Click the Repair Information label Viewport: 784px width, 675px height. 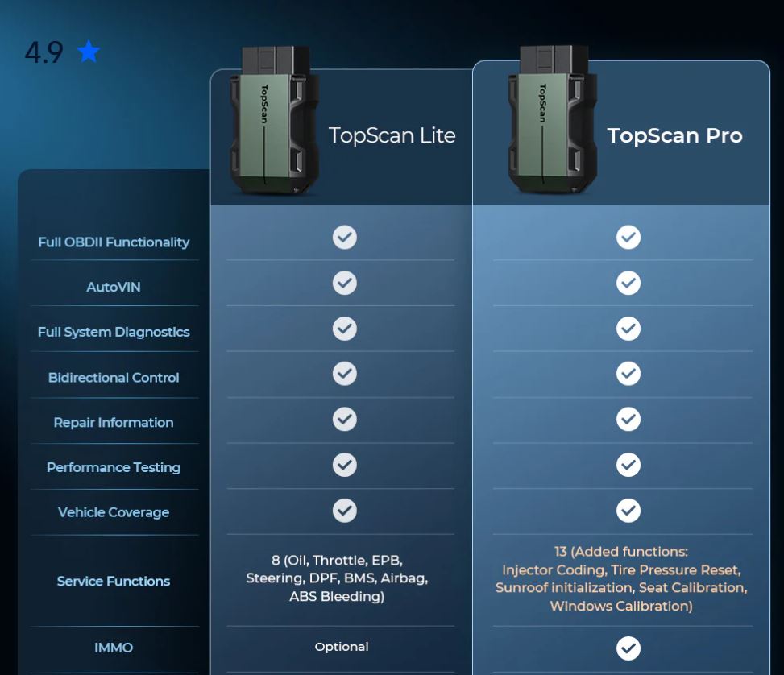tap(114, 423)
